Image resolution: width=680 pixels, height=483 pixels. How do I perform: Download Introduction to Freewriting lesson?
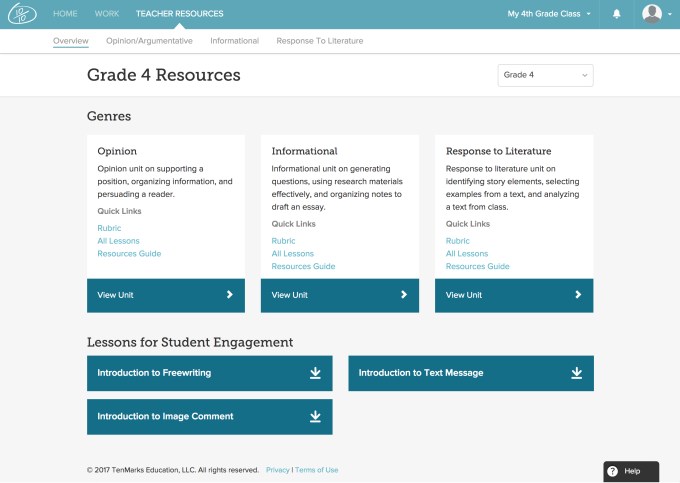(315, 373)
